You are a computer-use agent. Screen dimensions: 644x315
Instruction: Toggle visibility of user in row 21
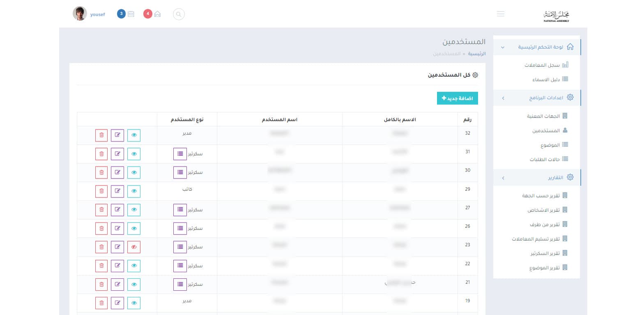(134, 284)
